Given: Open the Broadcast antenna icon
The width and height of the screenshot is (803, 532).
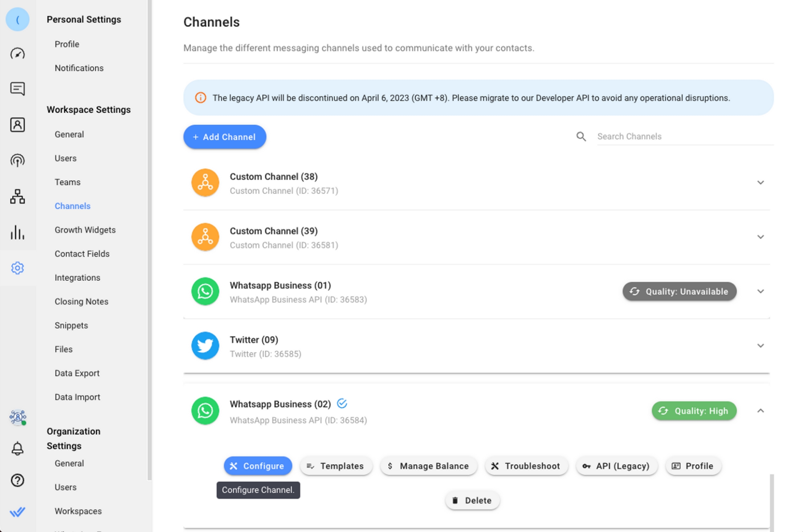Looking at the screenshot, I should point(17,160).
